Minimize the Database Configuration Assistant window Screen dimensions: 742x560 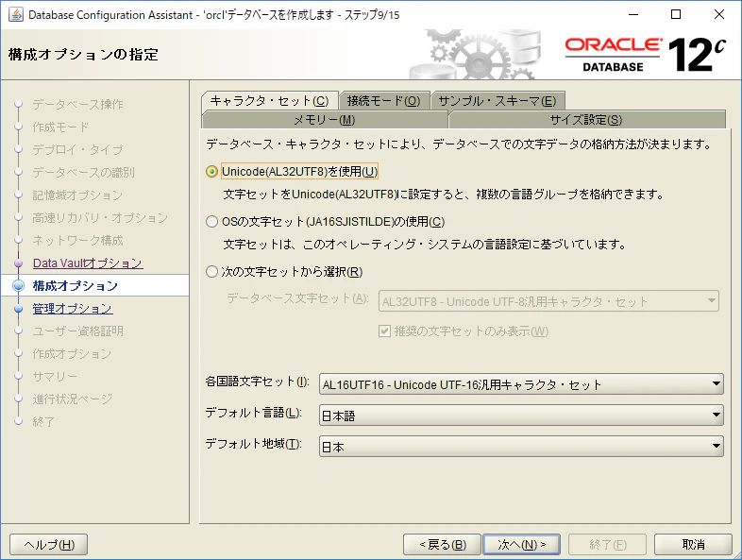coord(633,15)
